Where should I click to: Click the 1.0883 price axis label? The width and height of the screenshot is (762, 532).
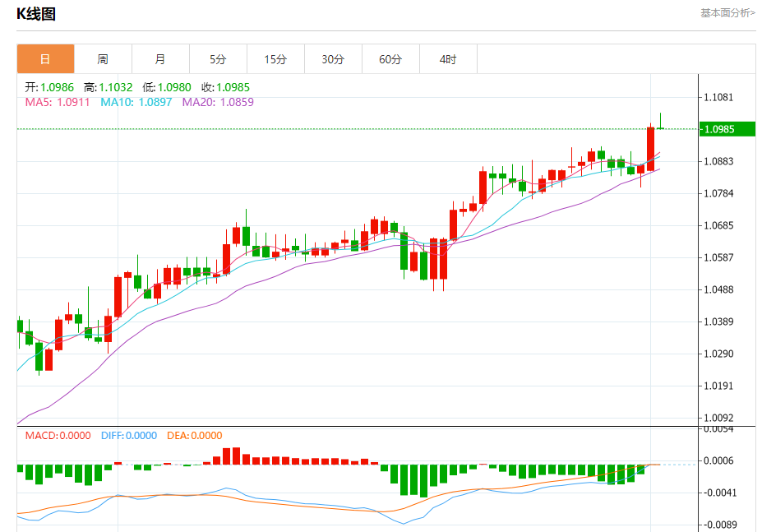pos(718,161)
